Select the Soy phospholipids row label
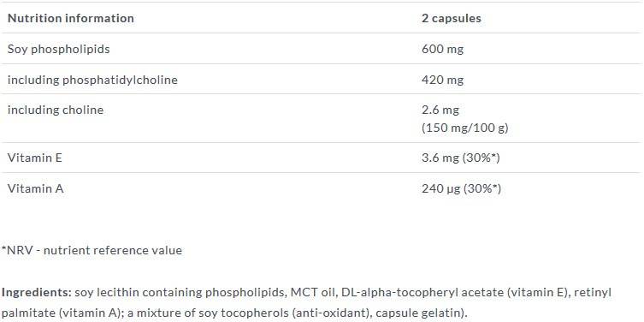Image resolution: width=644 pixels, height=322 pixels. (x=59, y=49)
